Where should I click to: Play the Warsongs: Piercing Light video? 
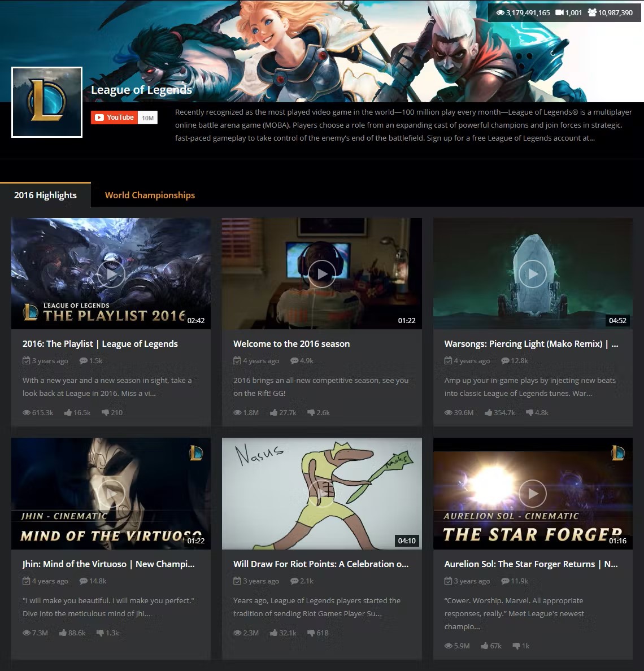(533, 274)
